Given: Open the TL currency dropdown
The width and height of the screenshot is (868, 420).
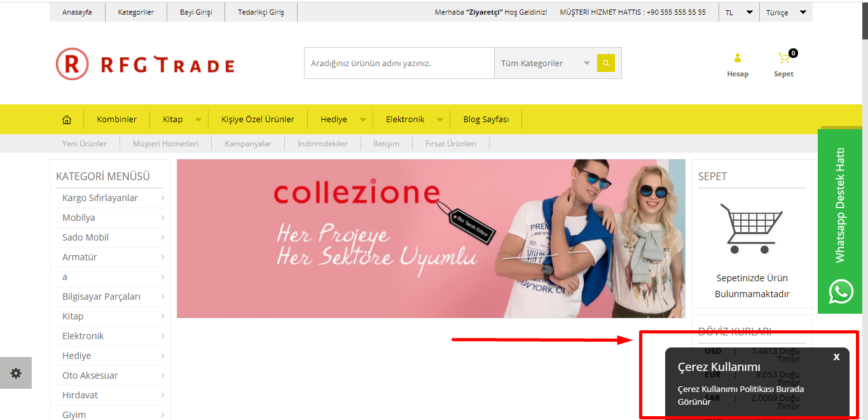Looking at the screenshot, I should click(x=739, y=12).
